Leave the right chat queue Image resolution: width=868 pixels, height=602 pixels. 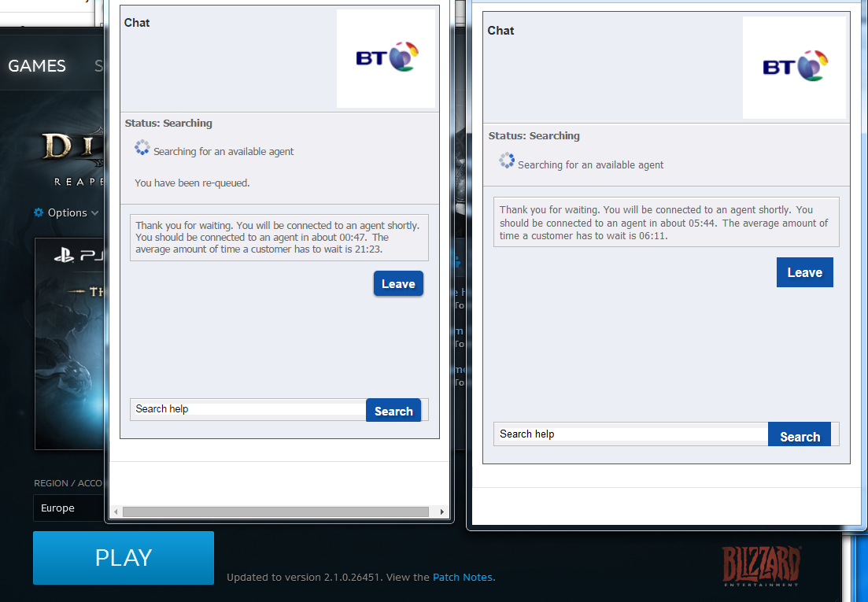804,271
